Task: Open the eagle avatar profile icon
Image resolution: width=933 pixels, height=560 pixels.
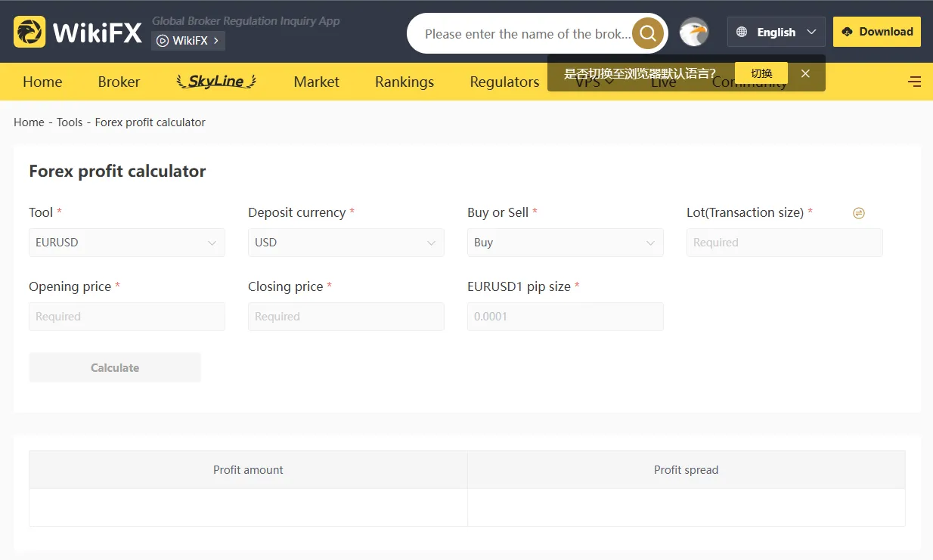Action: point(694,32)
